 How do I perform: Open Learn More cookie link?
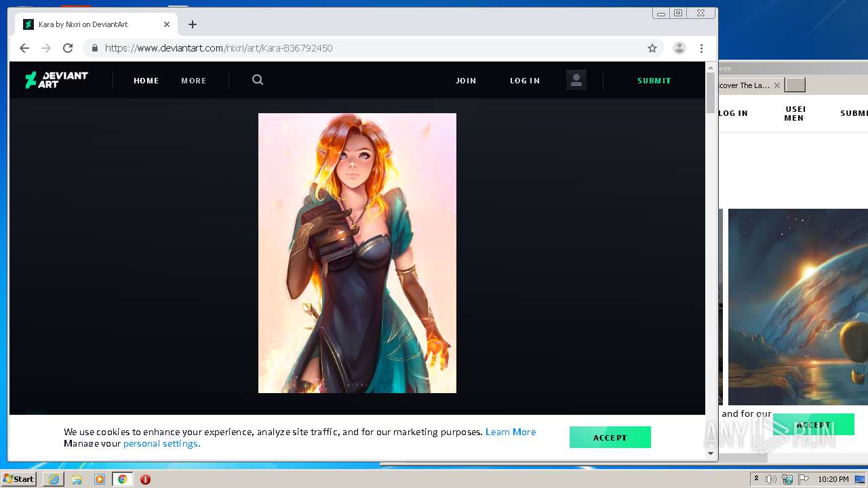(511, 432)
